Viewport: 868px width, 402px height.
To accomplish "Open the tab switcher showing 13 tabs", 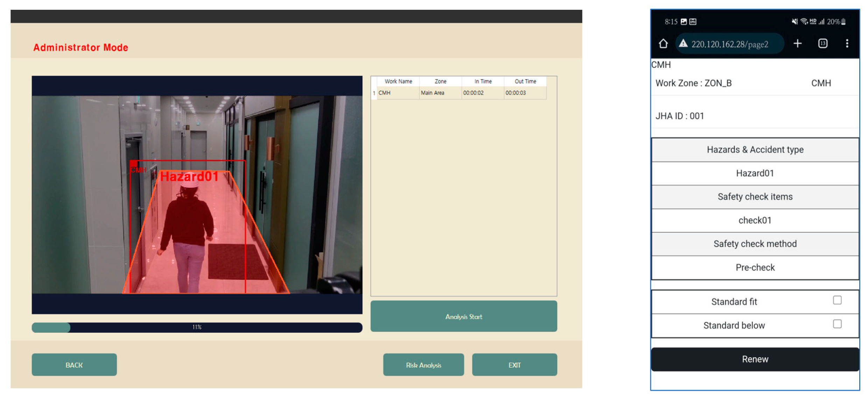I will pyautogui.click(x=822, y=43).
